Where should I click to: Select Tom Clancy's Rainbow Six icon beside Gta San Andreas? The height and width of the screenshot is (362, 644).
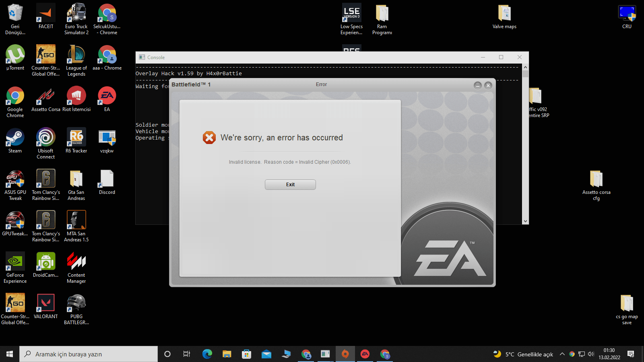tap(46, 185)
